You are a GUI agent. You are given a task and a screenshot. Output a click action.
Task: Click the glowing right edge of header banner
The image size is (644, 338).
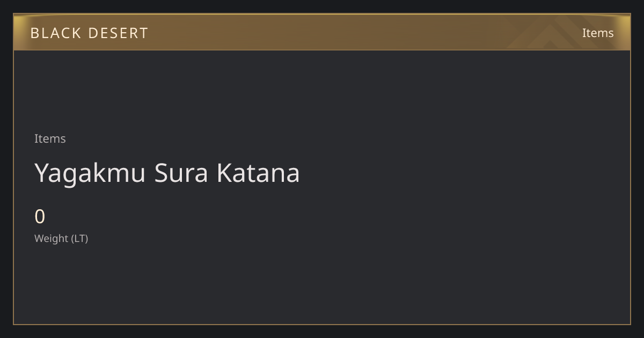(626, 32)
